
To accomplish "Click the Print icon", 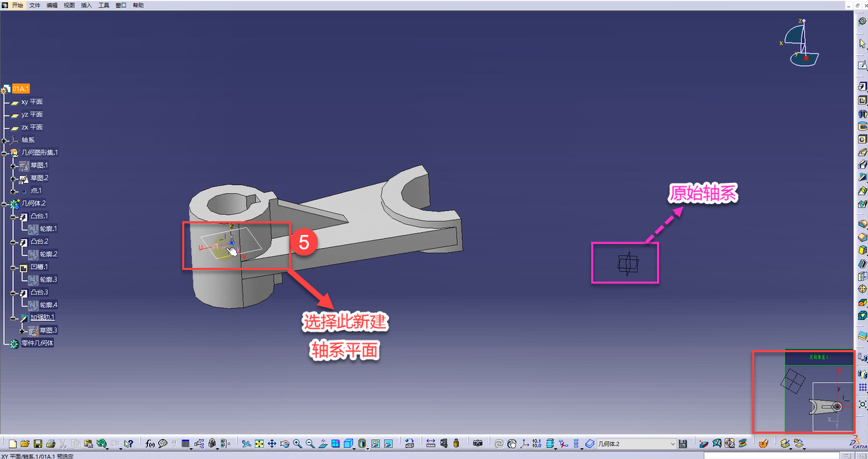I will [50, 444].
